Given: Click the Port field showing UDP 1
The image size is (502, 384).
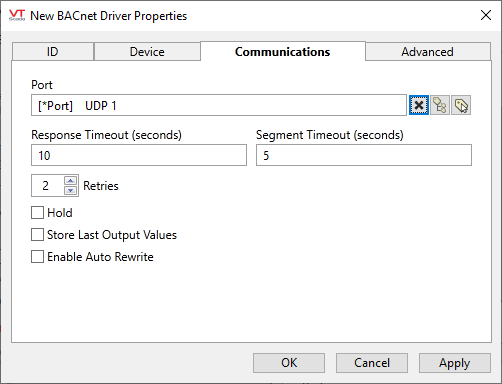Looking at the screenshot, I should coord(219,105).
